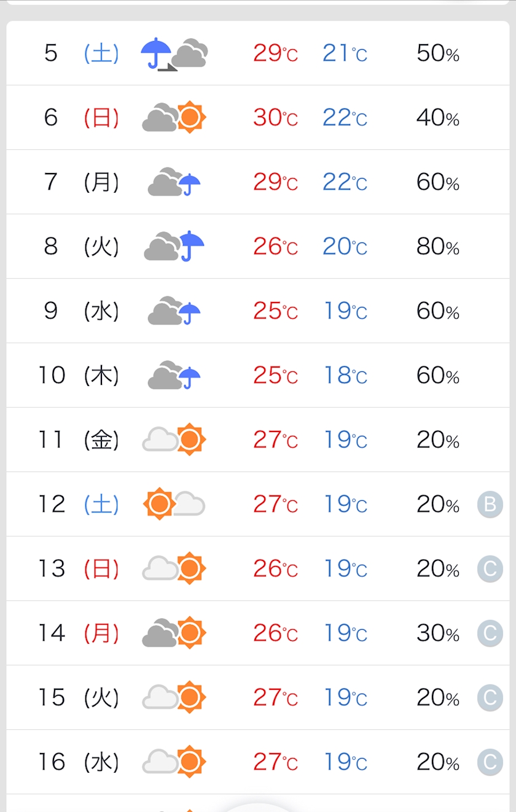Tap the 80% rain probability on day 8
Image resolution: width=516 pixels, height=812 pixels.
[437, 247]
